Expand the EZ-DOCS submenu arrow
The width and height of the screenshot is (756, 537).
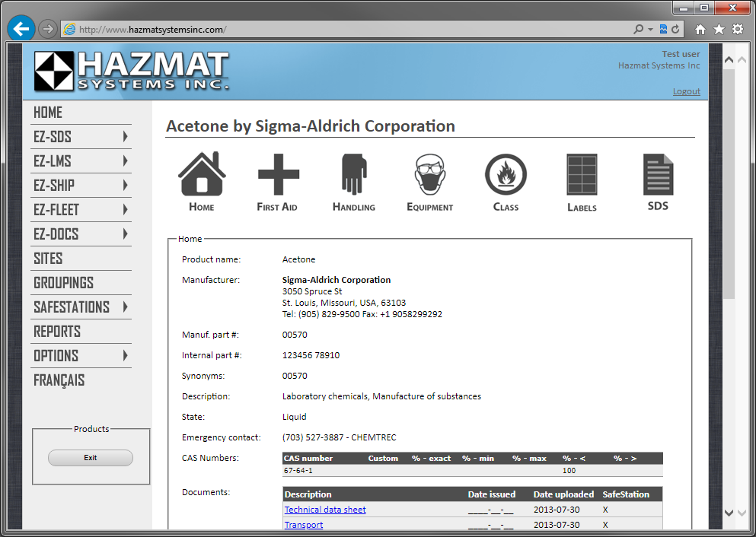pos(126,234)
